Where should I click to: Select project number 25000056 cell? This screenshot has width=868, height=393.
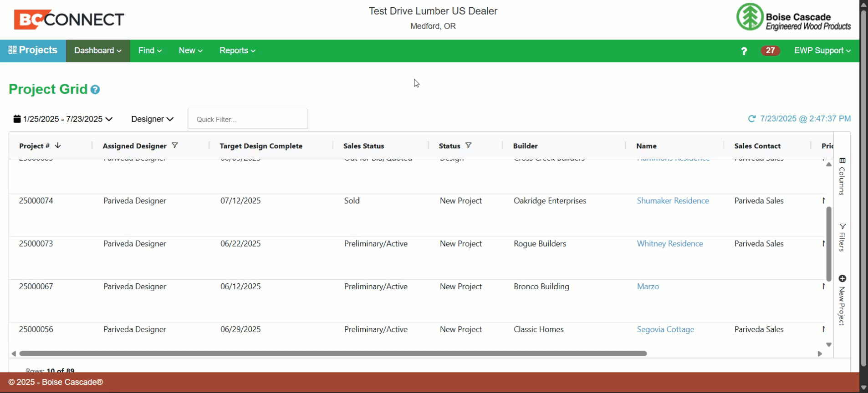36,329
